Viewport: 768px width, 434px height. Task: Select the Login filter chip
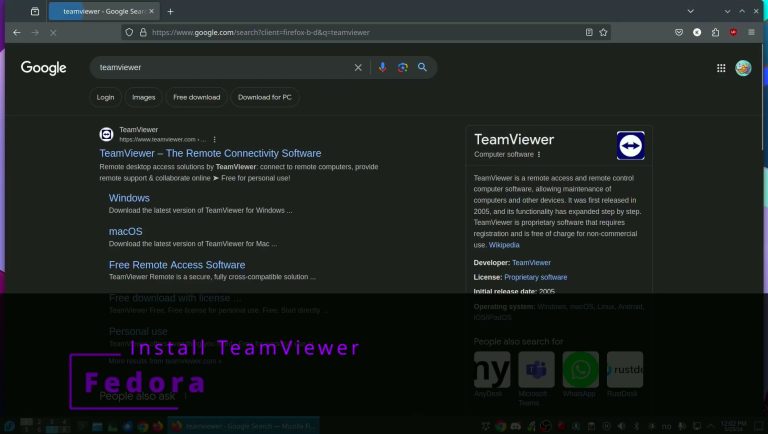(105, 97)
